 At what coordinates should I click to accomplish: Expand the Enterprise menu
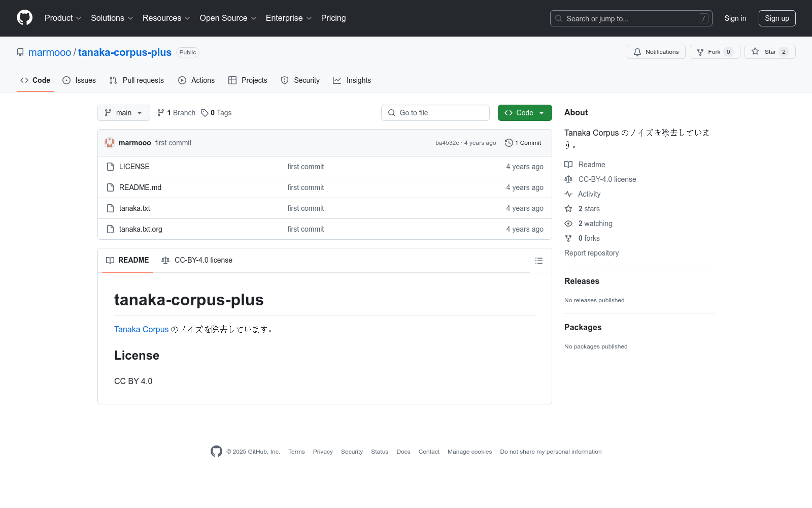(x=289, y=18)
